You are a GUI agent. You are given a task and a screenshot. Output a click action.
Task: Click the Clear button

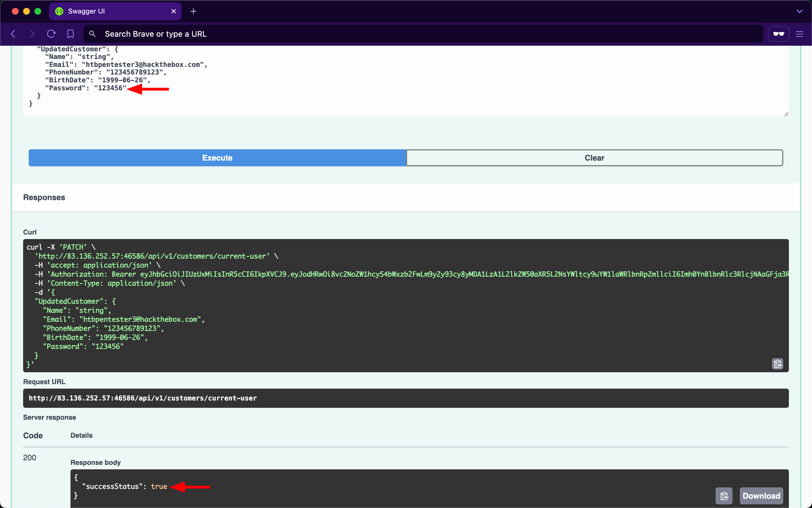pyautogui.click(x=595, y=158)
